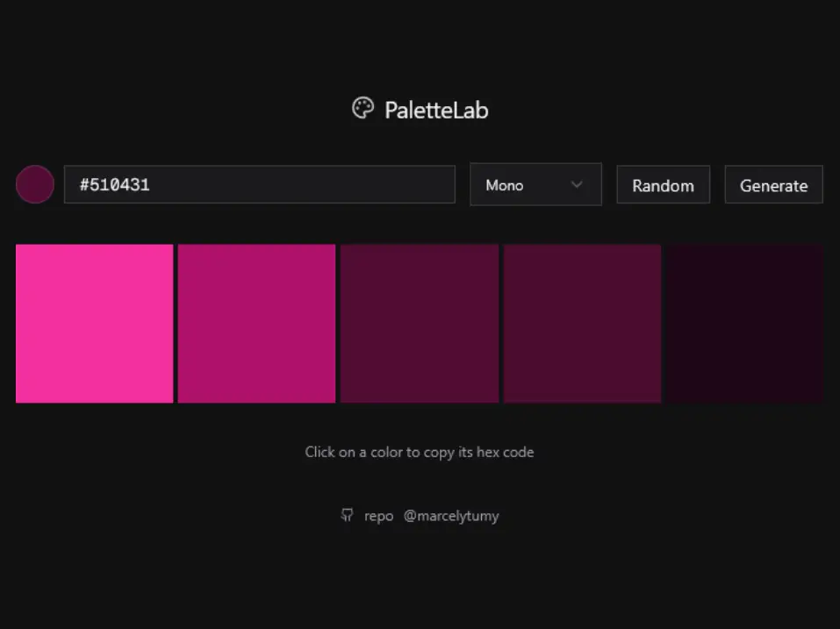Open the circular color picker preview
The height and width of the screenshot is (629, 840).
pos(35,184)
